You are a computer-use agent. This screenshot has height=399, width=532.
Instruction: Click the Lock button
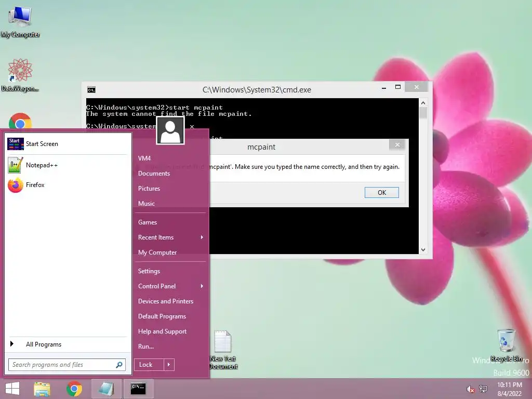pos(149,365)
